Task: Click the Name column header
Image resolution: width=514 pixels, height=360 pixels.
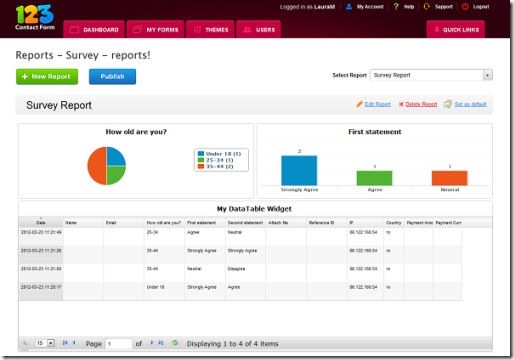Action: click(x=83, y=222)
